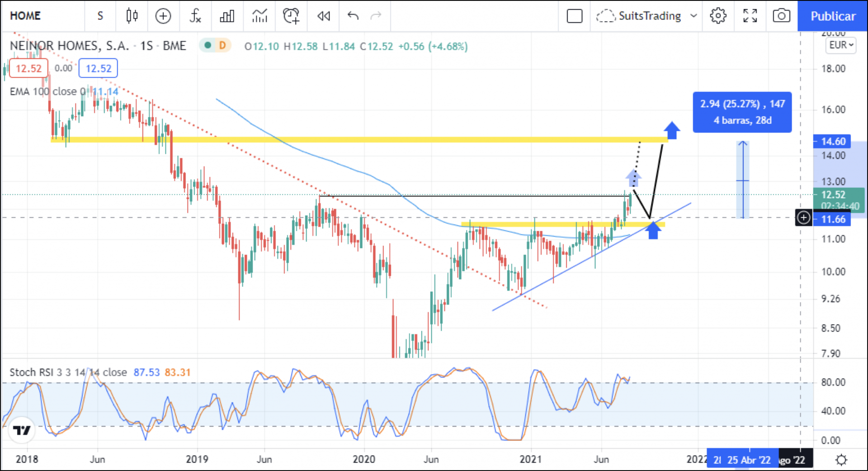Open chart settings gear in top toolbar
This screenshot has height=471, width=868.
click(718, 16)
